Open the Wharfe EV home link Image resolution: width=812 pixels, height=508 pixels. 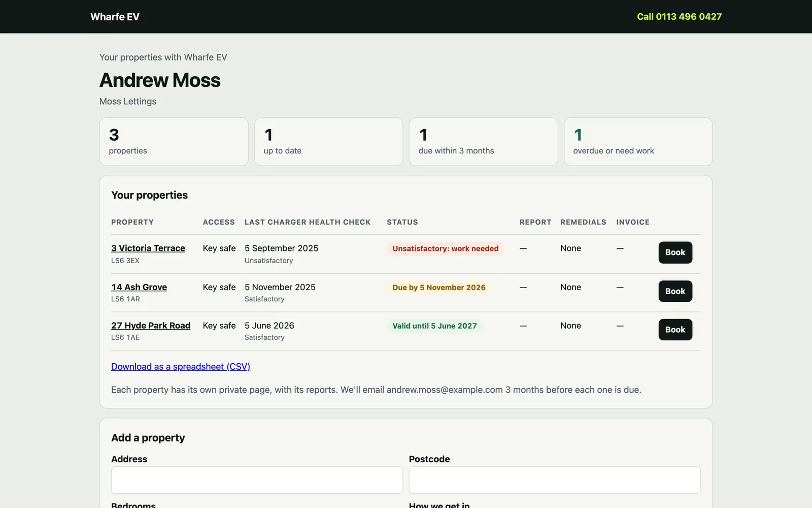click(x=115, y=17)
